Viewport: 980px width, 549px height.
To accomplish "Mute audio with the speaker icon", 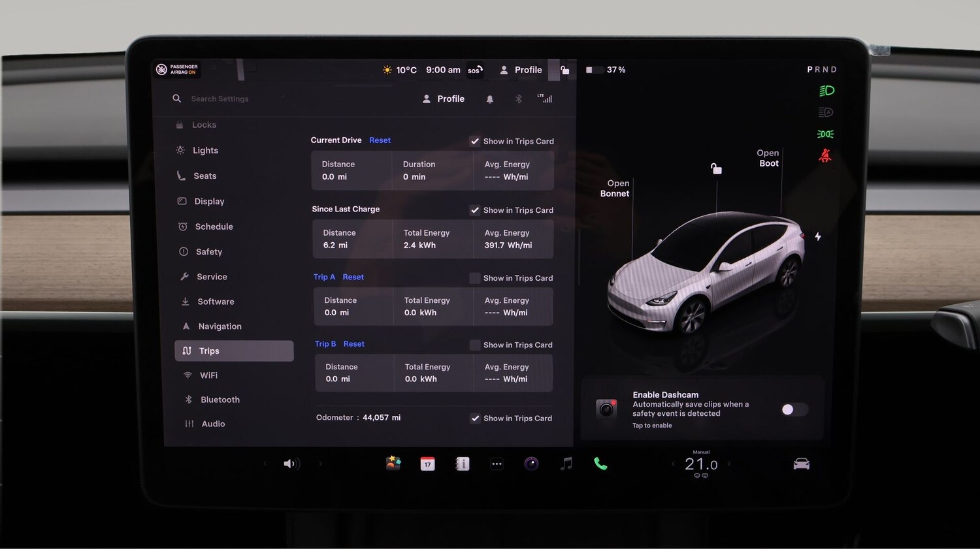I will point(290,463).
